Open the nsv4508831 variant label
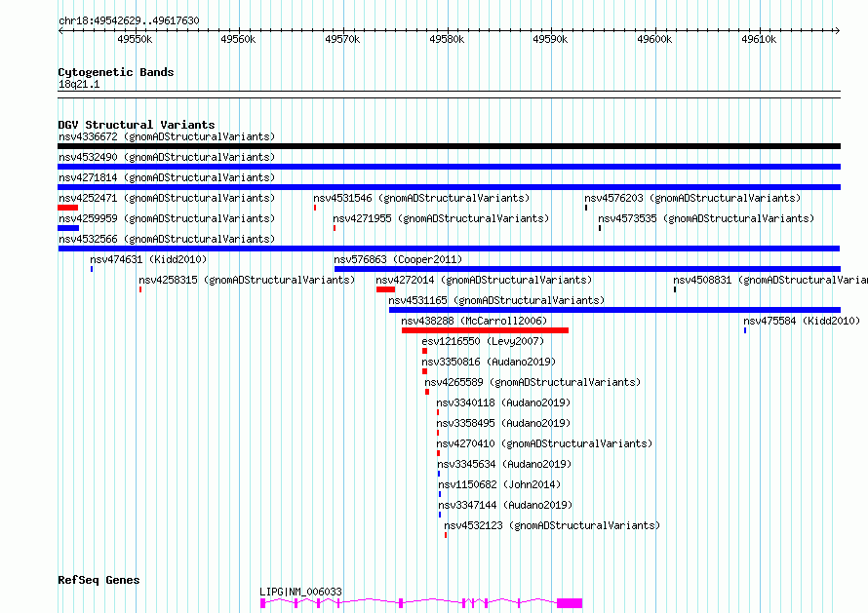The image size is (868, 613). pos(770,280)
